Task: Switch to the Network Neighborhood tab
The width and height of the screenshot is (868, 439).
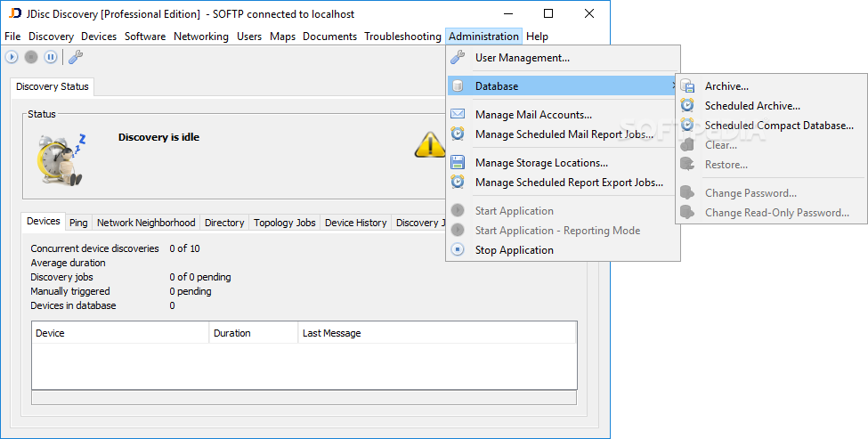Action: [x=146, y=223]
